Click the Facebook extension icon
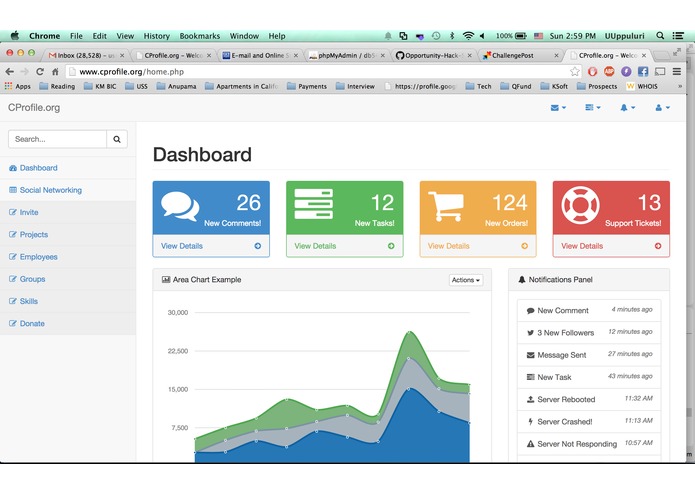The image size is (695, 494). pos(643,71)
